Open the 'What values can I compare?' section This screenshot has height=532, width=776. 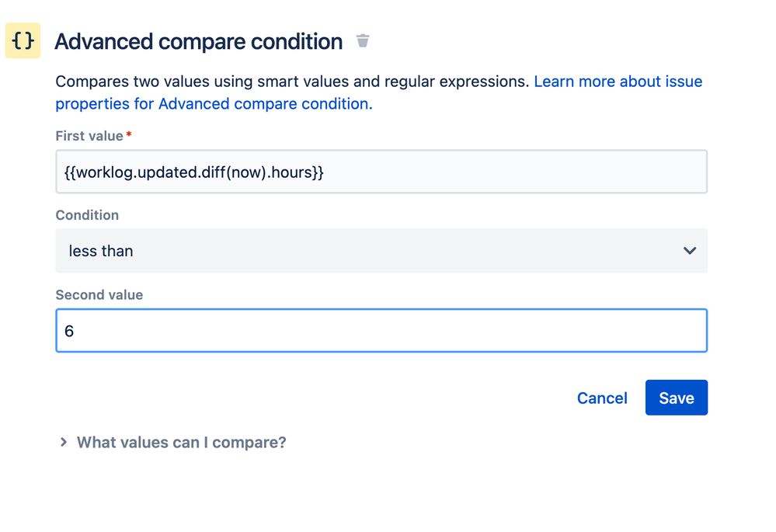[x=182, y=442]
